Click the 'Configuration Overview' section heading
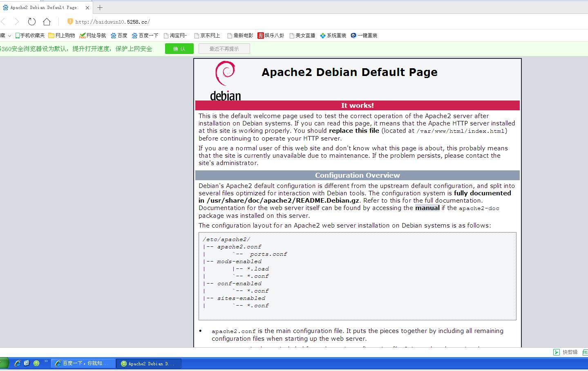588x371 pixels. 358,175
